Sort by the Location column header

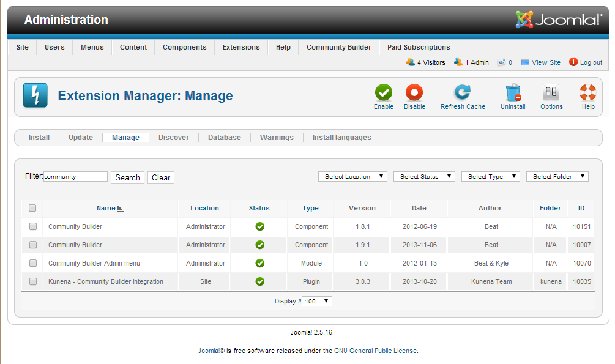coord(205,208)
